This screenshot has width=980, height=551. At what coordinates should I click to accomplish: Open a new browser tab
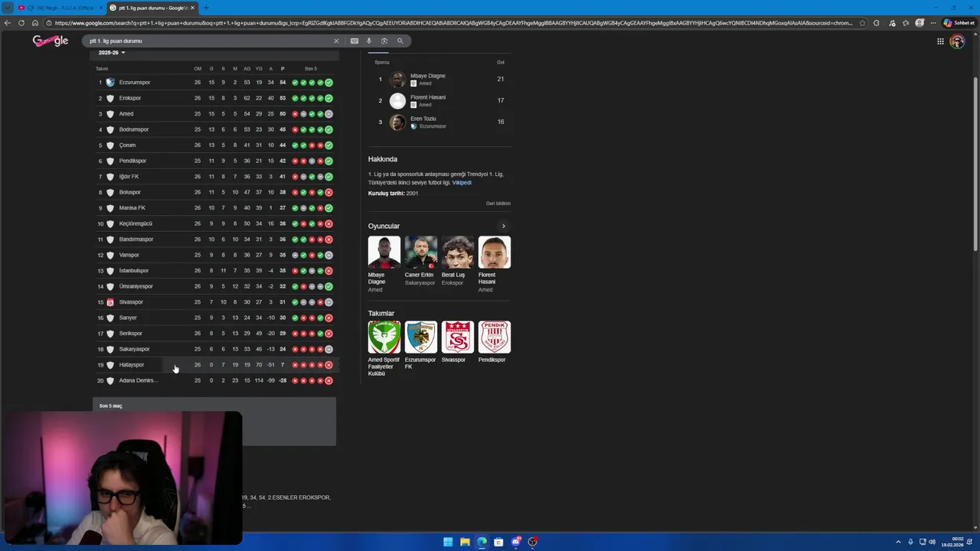point(206,8)
